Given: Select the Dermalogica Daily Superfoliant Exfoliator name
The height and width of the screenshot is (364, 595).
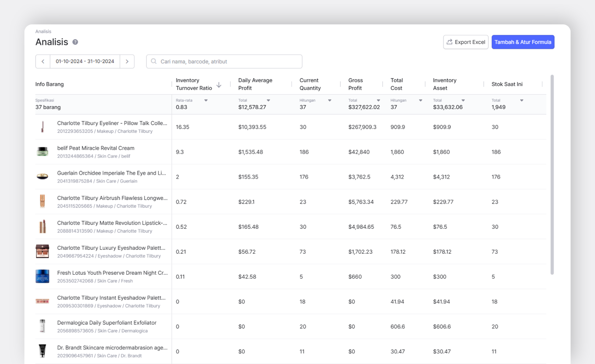Looking at the screenshot, I should [106, 323].
